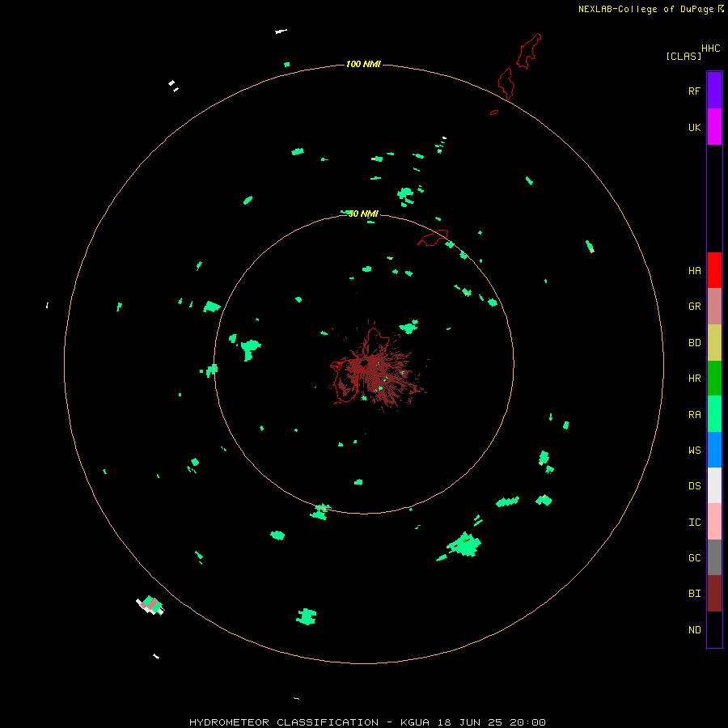Click the 'GR' legend label

tap(694, 307)
